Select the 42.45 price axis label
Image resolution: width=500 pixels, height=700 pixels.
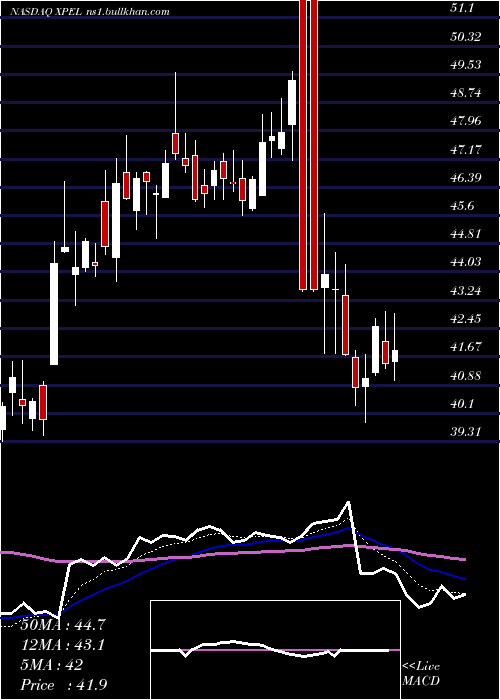pyautogui.click(x=466, y=319)
